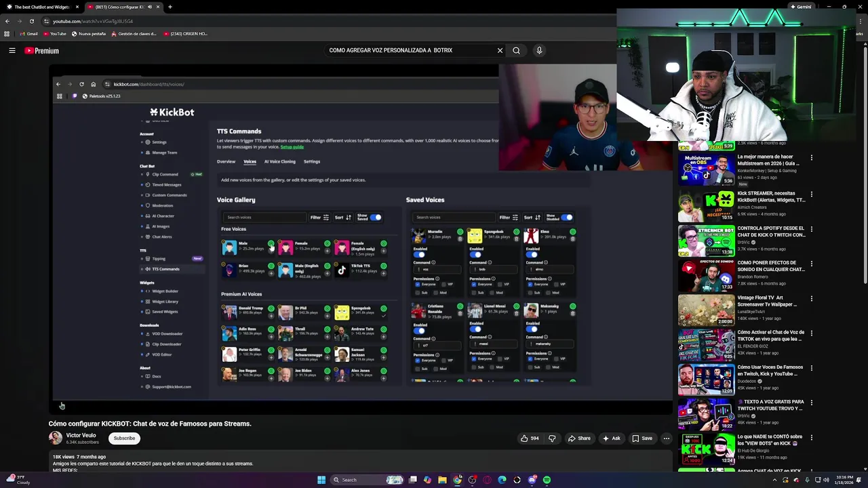Open a new browser tab
Screen dimensions: 868x488
[x=170, y=7]
